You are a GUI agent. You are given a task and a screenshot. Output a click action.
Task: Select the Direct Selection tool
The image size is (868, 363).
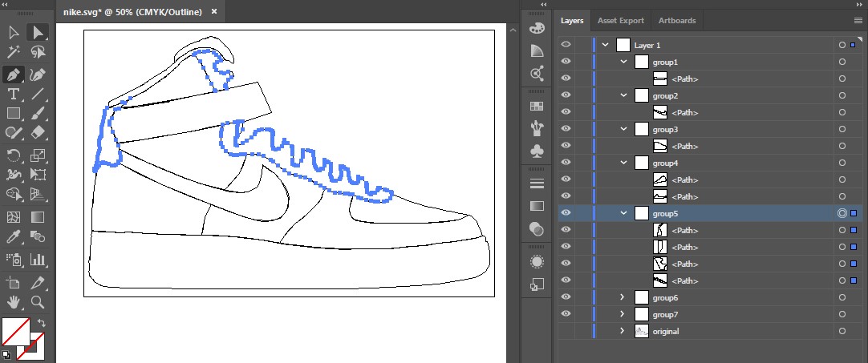[38, 33]
